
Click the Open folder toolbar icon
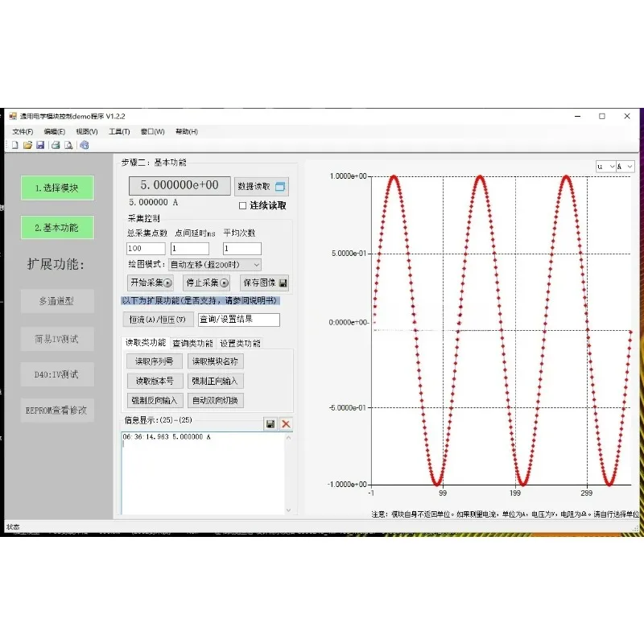coord(27,145)
